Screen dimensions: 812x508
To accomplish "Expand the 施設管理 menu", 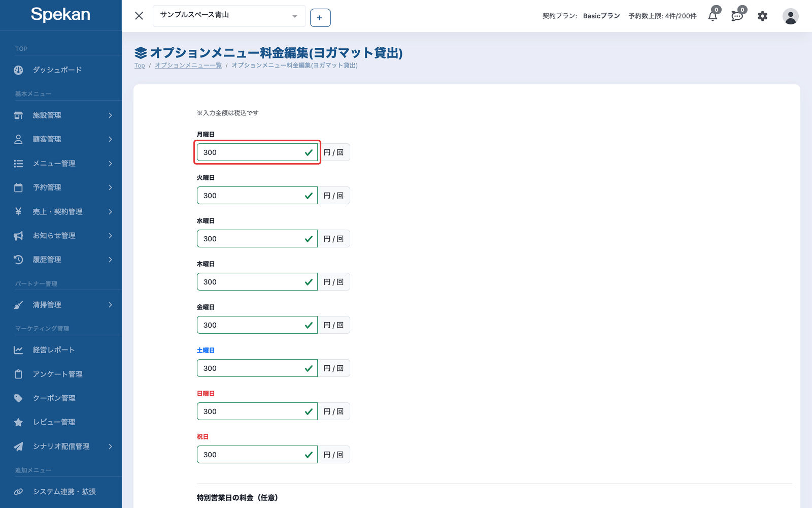I will pos(61,115).
